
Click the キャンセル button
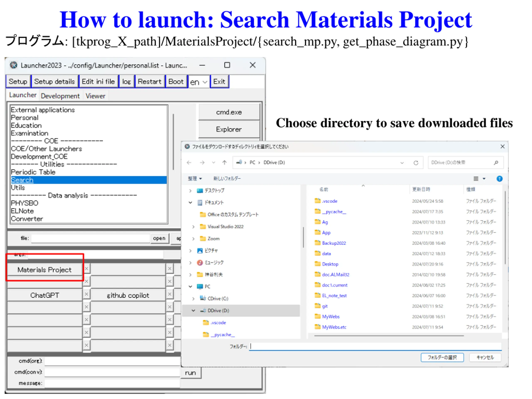485,357
